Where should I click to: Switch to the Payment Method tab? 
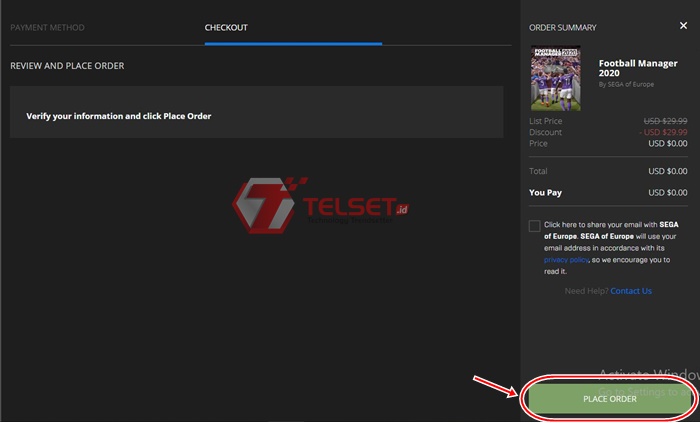[x=47, y=27]
